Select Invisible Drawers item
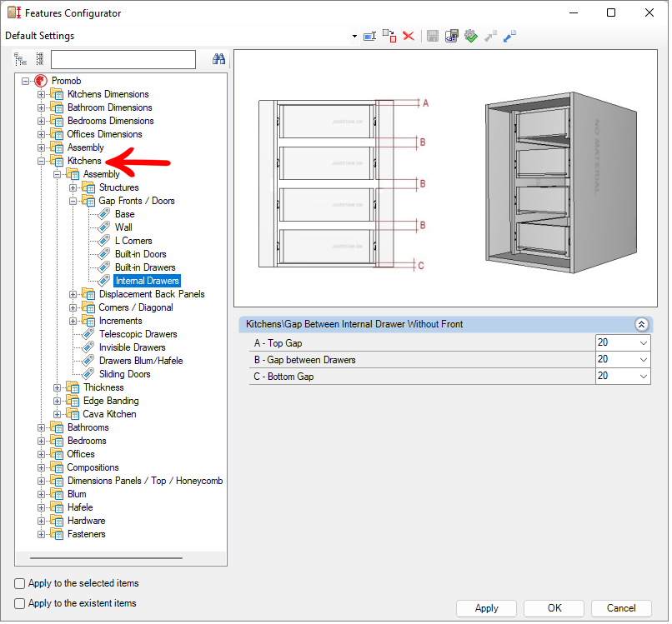This screenshot has width=672, height=624. coord(132,347)
